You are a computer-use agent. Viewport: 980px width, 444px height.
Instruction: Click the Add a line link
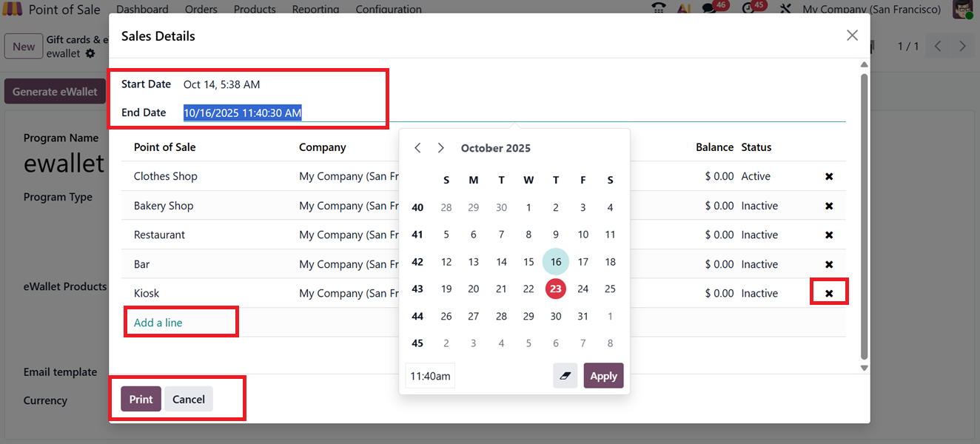[158, 323]
